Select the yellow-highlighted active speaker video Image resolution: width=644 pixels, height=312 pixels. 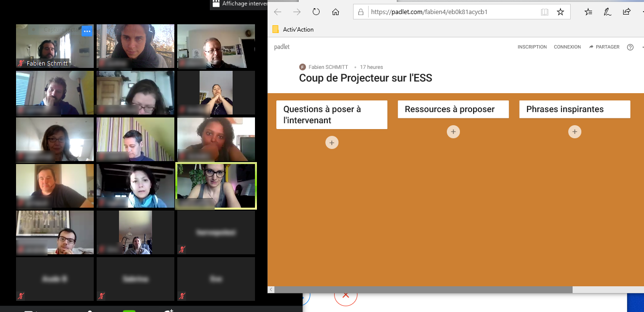pyautogui.click(x=216, y=186)
